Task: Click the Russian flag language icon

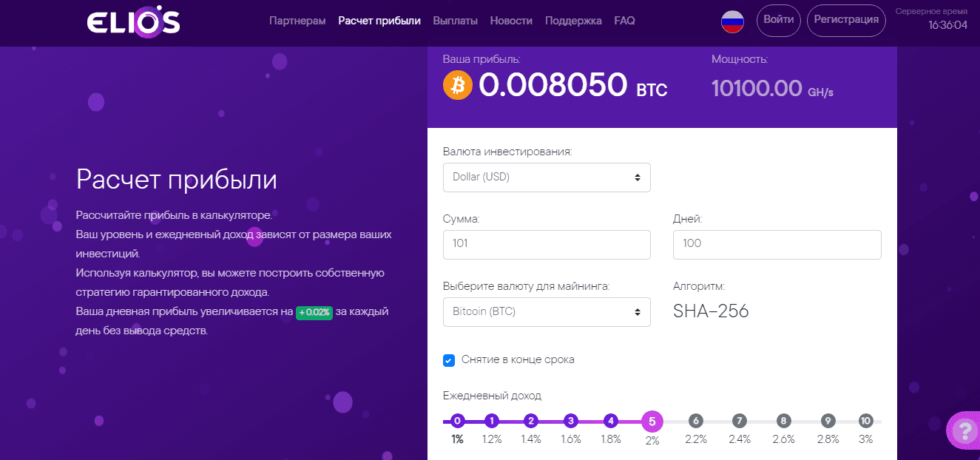Action: (732, 21)
